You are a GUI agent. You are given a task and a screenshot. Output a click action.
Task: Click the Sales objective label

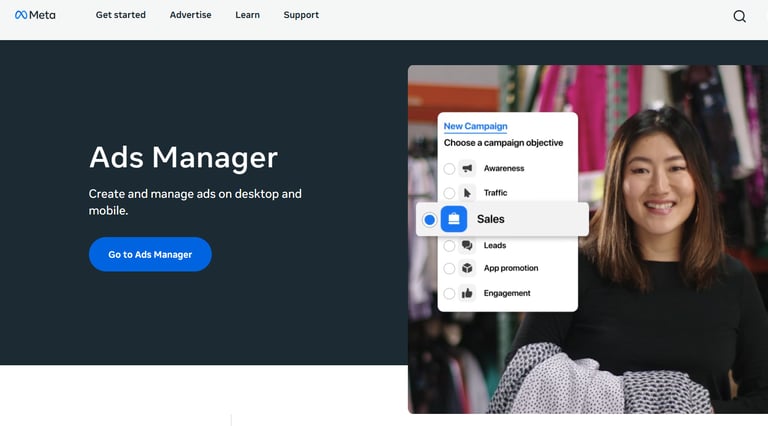pyautogui.click(x=491, y=219)
